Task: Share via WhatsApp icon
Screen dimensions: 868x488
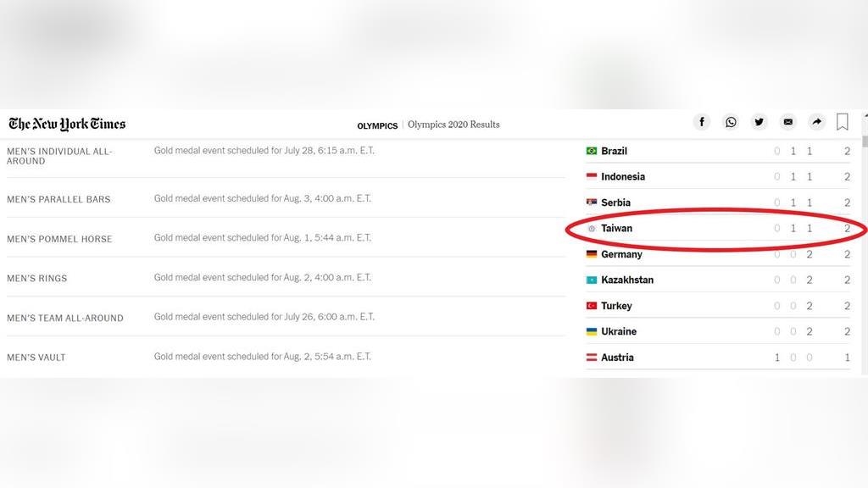Action: (731, 122)
